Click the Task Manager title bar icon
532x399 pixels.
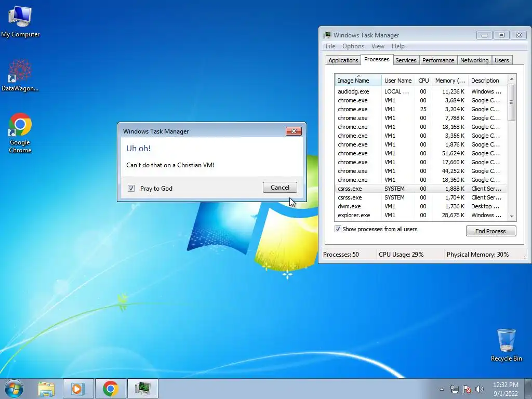(327, 35)
